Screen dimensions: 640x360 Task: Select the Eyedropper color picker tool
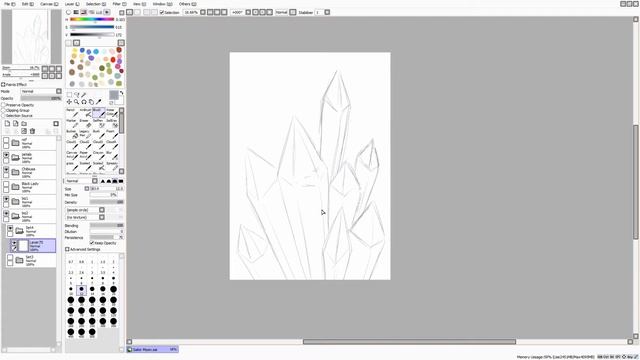(98, 102)
